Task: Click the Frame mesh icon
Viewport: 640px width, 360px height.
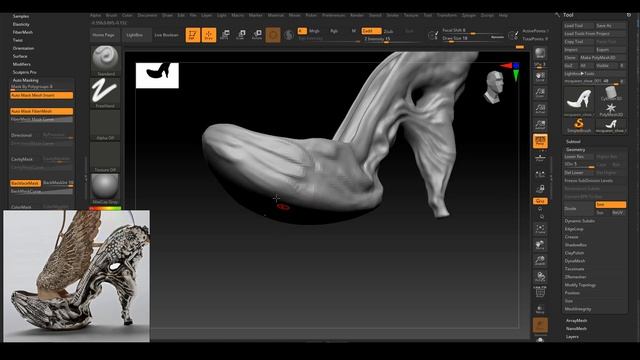Action: [x=540, y=229]
